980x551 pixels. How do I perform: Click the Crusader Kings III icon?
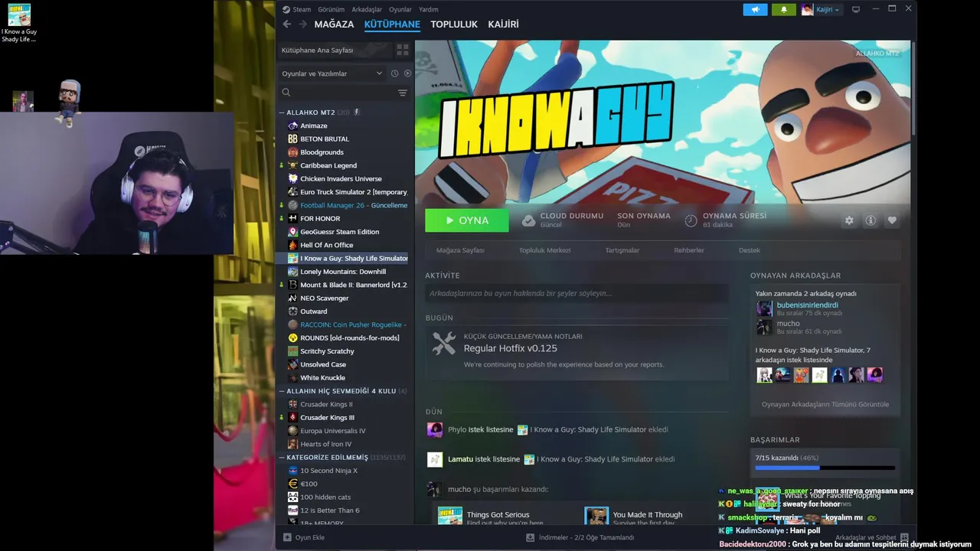coord(292,417)
